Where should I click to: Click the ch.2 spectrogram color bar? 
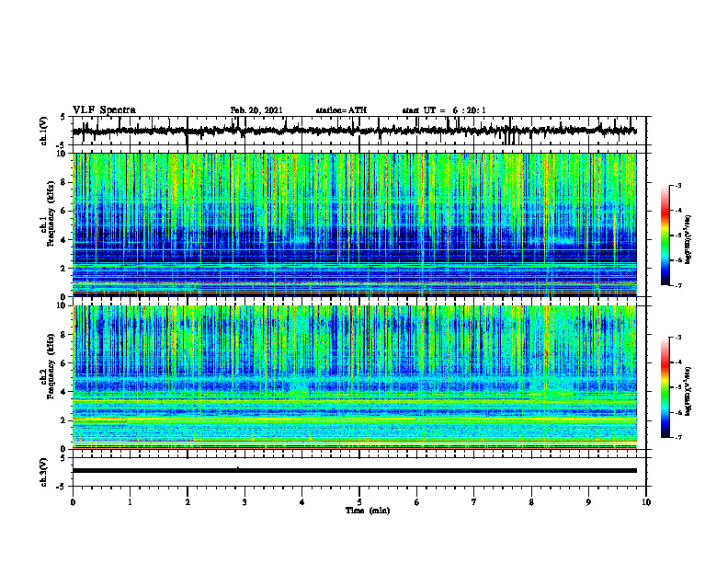[x=665, y=387]
